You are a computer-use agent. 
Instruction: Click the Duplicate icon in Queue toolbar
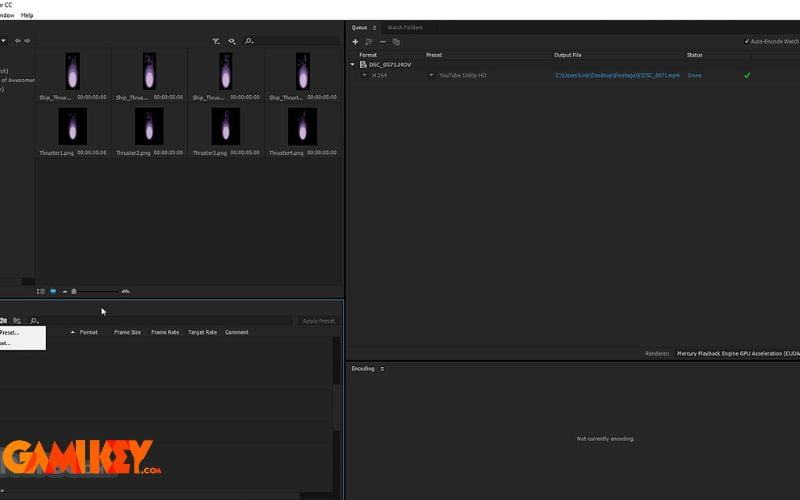[396, 42]
